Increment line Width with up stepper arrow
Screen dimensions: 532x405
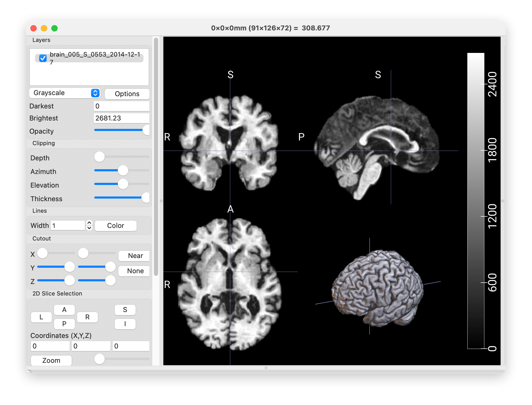click(89, 223)
